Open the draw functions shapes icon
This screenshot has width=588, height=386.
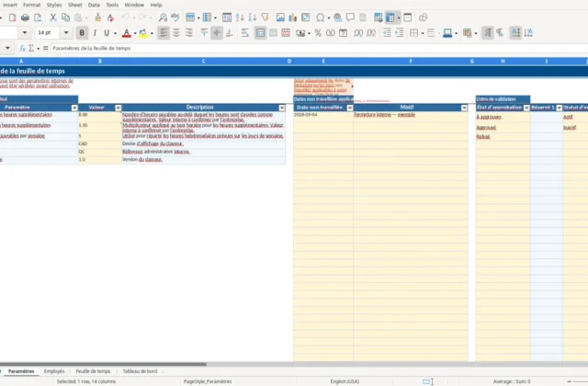[x=424, y=17]
